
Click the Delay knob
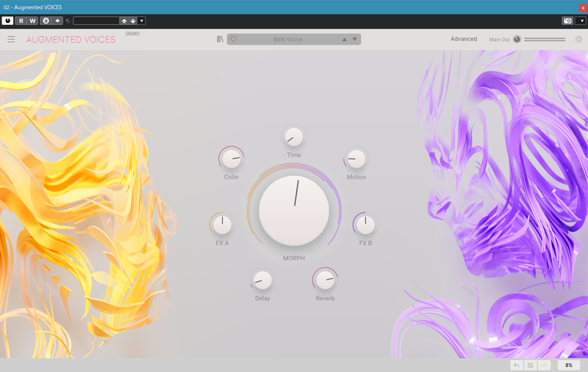point(262,281)
